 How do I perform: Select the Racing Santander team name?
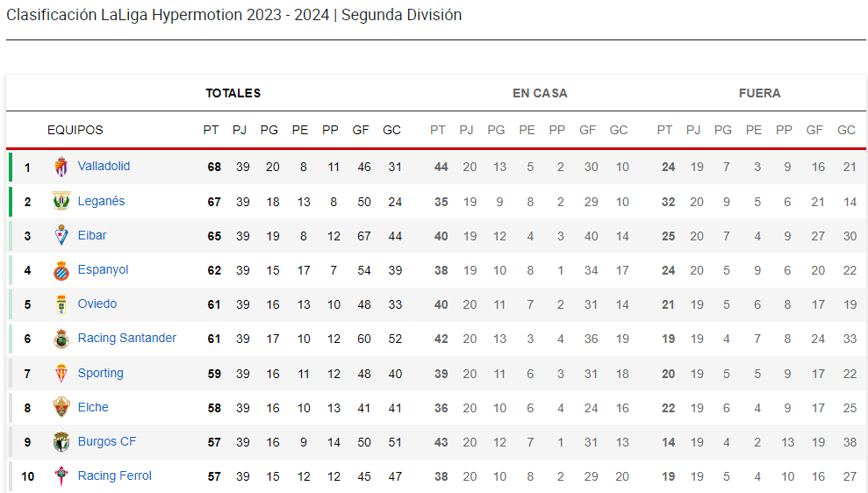(x=126, y=338)
